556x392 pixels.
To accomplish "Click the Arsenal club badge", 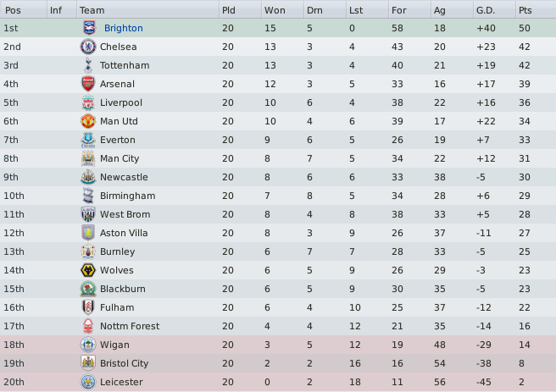I will 88,84.
